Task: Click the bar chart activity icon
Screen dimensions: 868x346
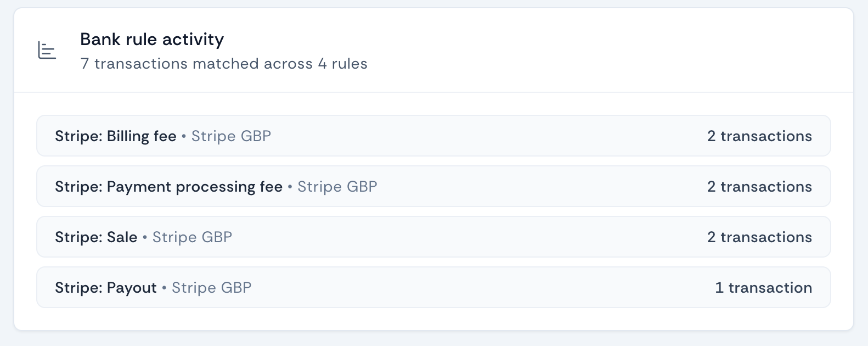Action: pyautogui.click(x=47, y=49)
